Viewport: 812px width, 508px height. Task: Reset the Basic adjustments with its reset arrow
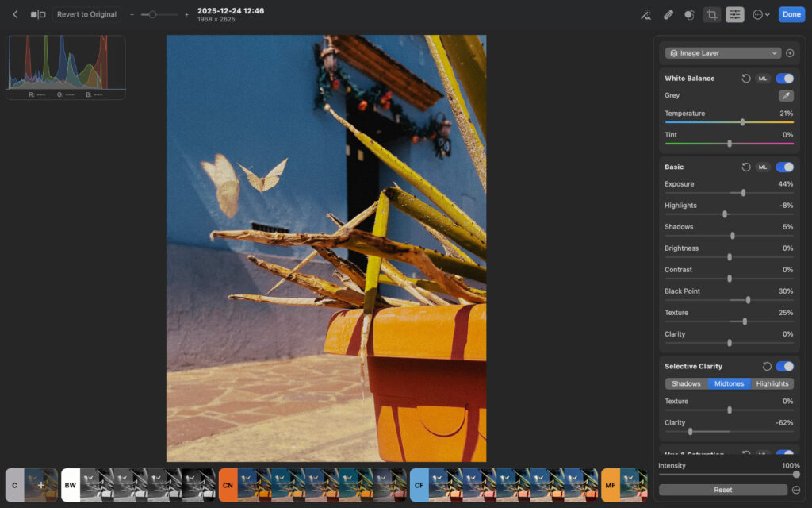point(747,167)
